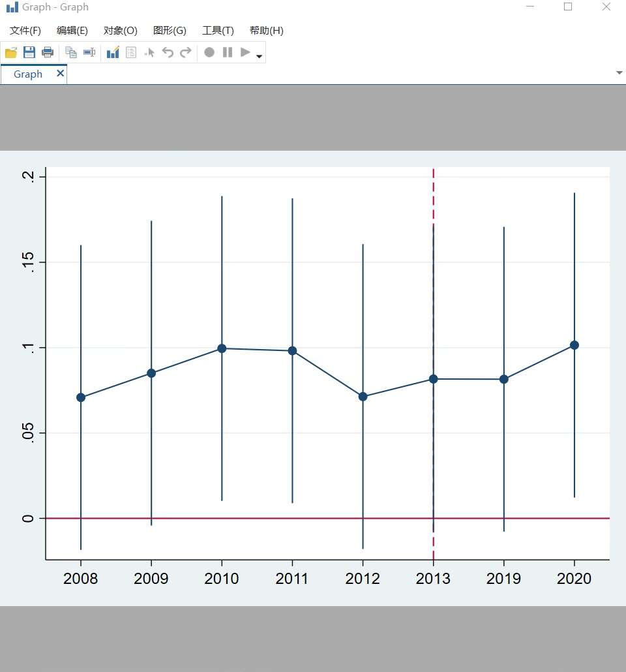The height and width of the screenshot is (672, 626).
Task: Click the object browser list icon
Action: pyautogui.click(x=131, y=52)
